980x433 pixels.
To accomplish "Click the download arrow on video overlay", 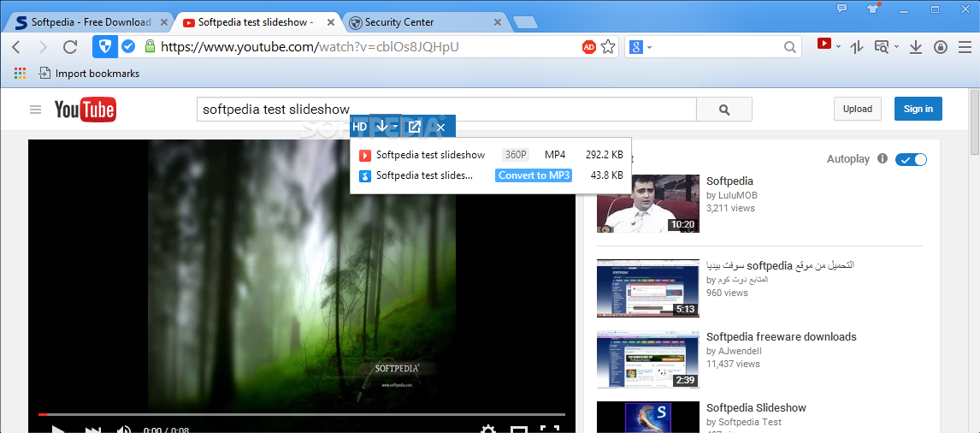I will tap(381, 126).
